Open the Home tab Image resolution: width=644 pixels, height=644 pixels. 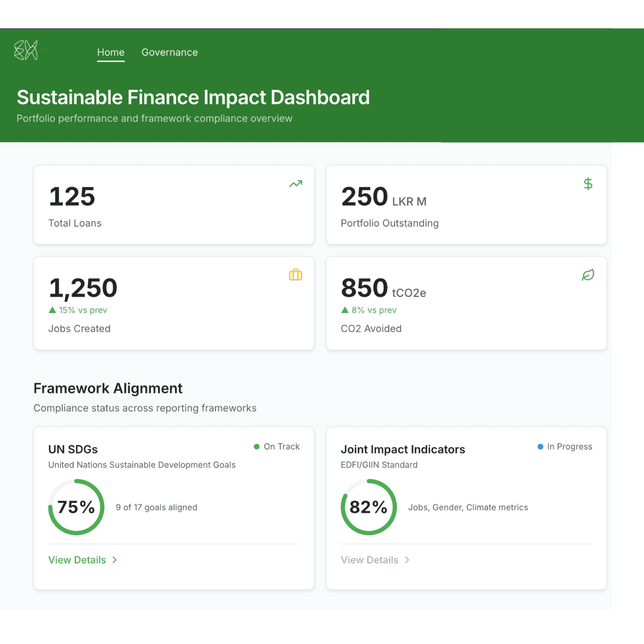click(x=111, y=52)
